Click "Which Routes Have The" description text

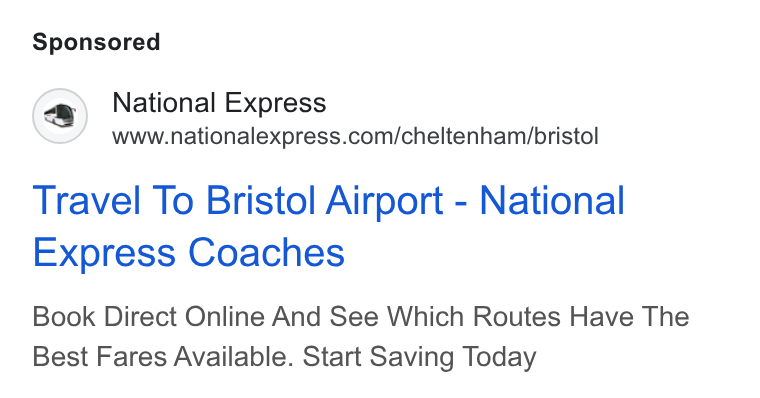pyautogui.click(x=538, y=317)
